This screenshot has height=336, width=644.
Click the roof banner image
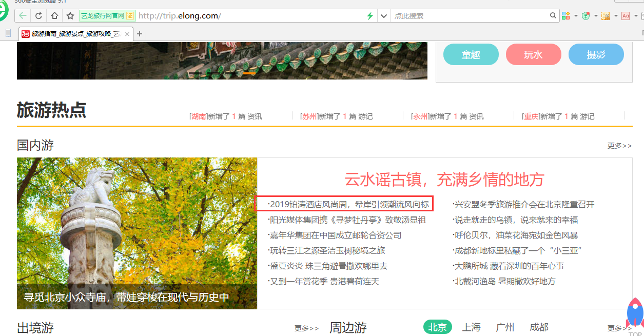pyautogui.click(x=222, y=61)
